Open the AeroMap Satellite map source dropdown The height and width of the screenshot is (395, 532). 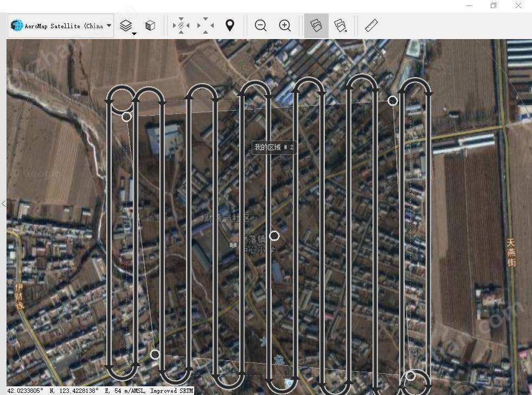61,26
